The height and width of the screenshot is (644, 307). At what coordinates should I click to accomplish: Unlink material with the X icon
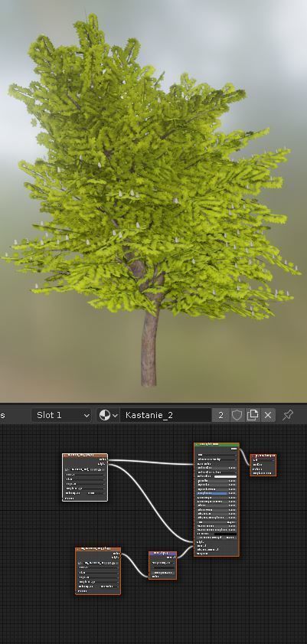coord(268,415)
